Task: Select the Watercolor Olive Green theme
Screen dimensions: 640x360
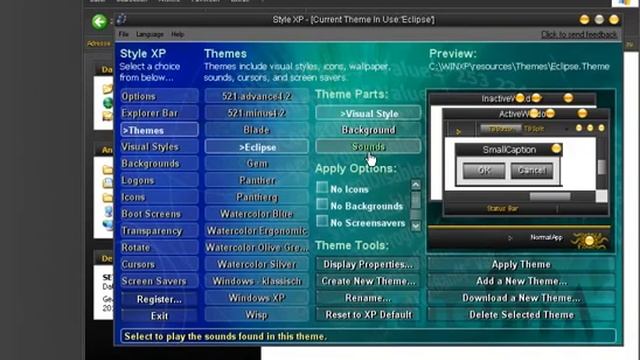Action: pyautogui.click(x=256, y=248)
